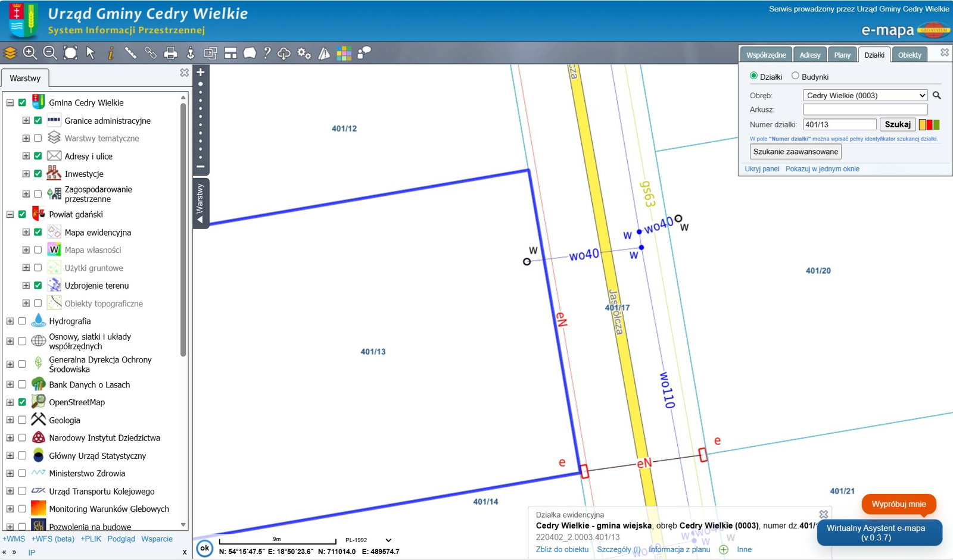Open the settings gears icon

click(x=304, y=53)
